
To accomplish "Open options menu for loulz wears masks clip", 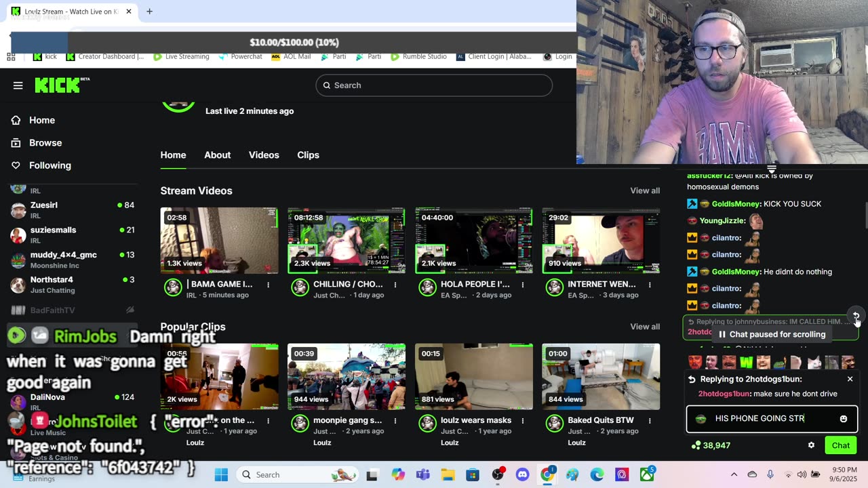I will point(523,421).
